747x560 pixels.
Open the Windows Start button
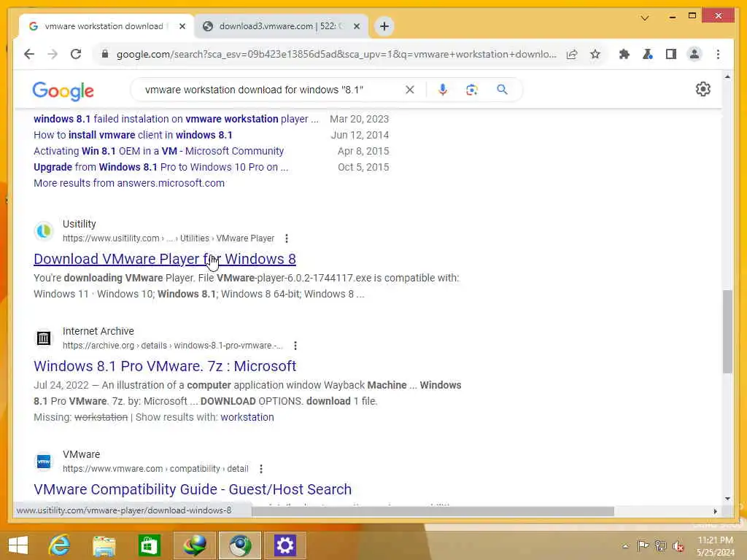tap(18, 545)
